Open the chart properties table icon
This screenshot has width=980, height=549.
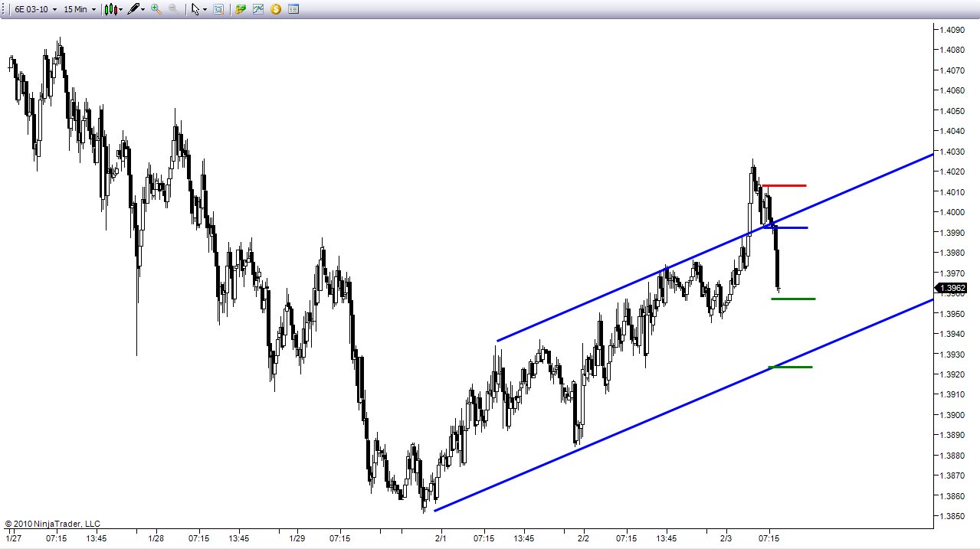point(293,9)
